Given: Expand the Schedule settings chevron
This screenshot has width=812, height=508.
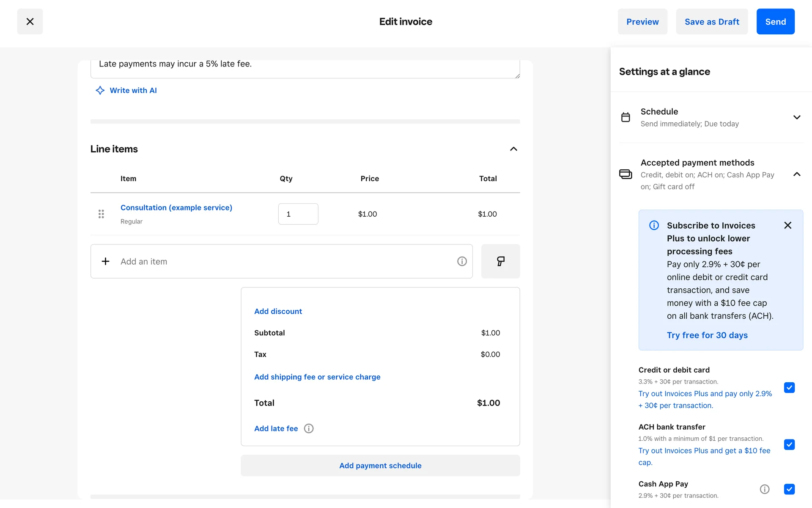Looking at the screenshot, I should pos(797,117).
